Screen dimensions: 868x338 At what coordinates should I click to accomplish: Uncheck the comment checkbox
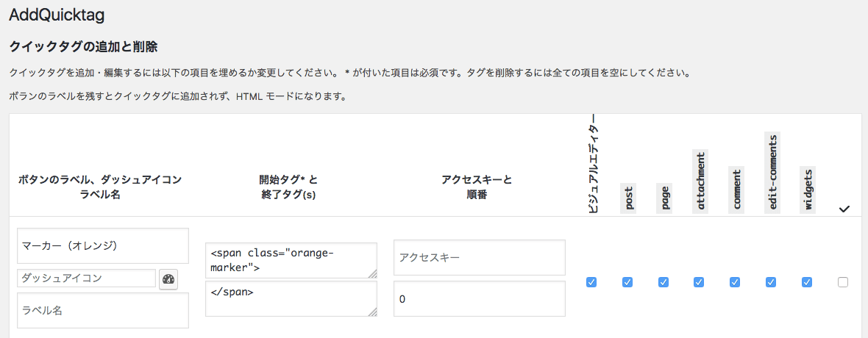(x=735, y=282)
